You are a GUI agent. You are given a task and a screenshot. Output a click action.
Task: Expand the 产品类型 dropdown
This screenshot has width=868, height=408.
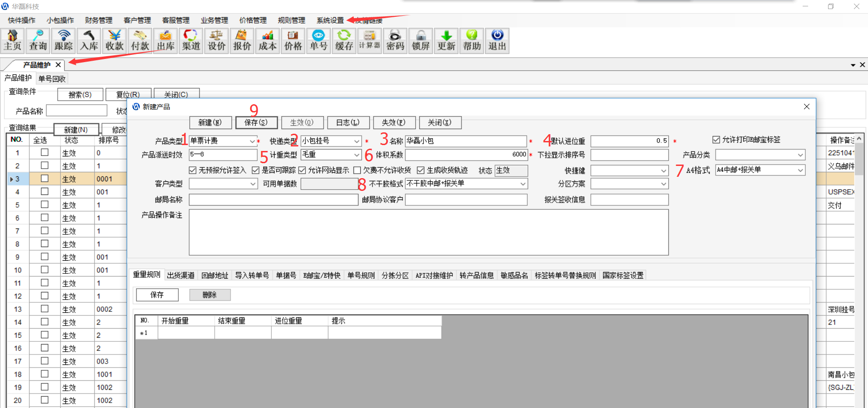point(252,141)
